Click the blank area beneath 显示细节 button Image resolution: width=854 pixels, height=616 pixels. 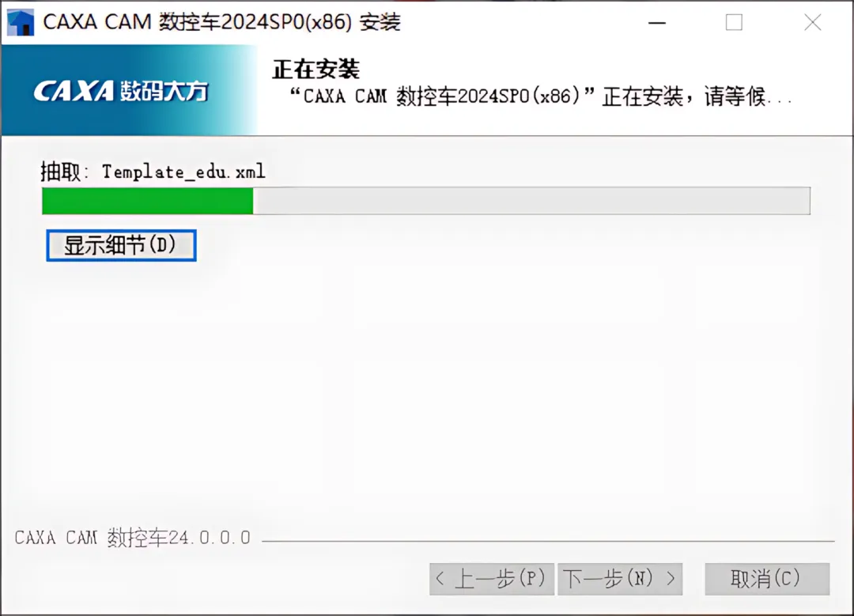pyautogui.click(x=427, y=392)
